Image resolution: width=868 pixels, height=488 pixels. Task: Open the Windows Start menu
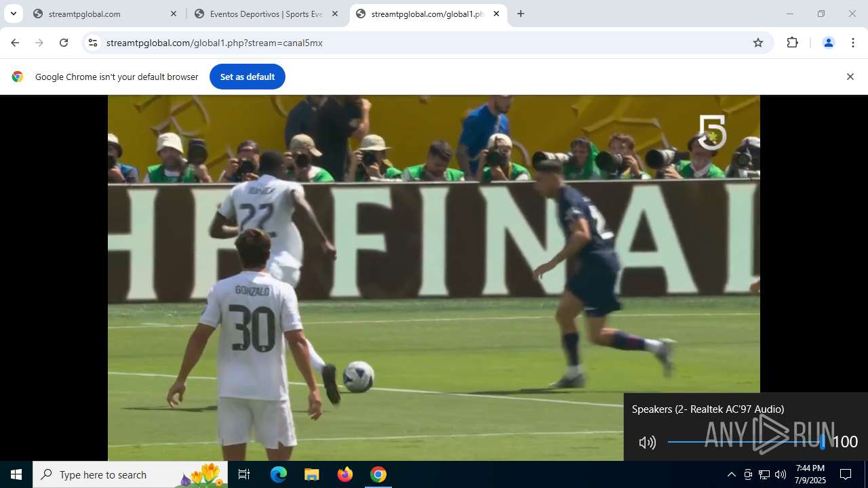[x=16, y=474]
